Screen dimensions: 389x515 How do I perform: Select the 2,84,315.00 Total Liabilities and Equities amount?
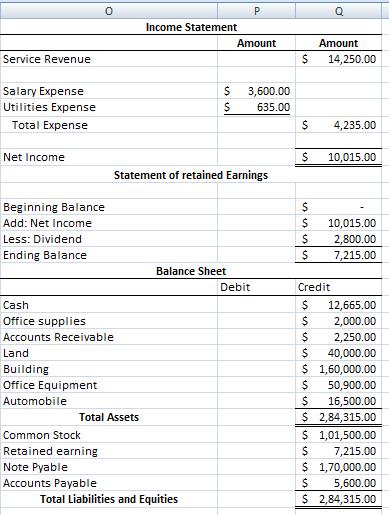[338, 499]
